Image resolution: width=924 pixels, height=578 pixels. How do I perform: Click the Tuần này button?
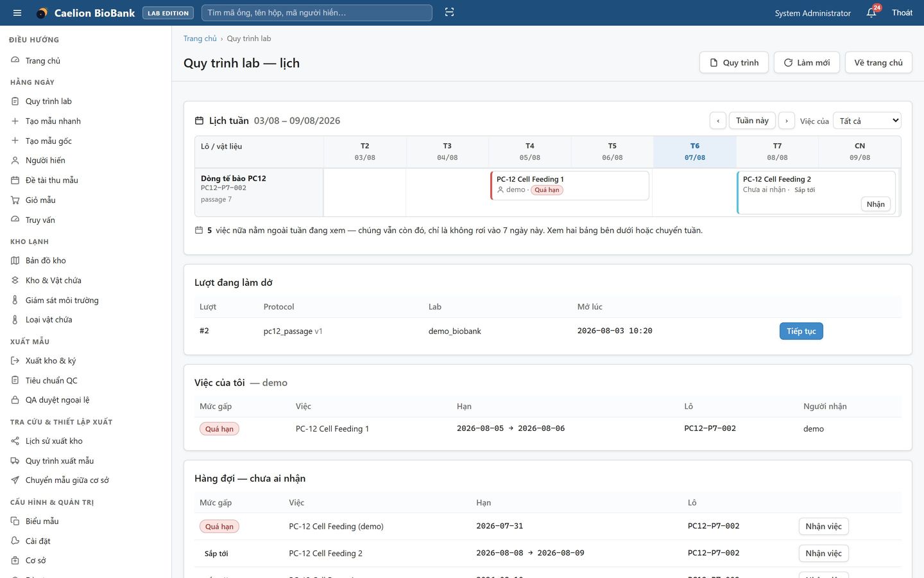[x=752, y=121]
